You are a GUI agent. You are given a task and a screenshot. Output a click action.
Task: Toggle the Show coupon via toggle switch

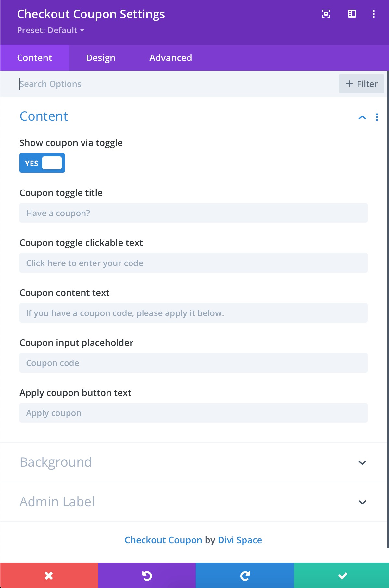pos(42,163)
